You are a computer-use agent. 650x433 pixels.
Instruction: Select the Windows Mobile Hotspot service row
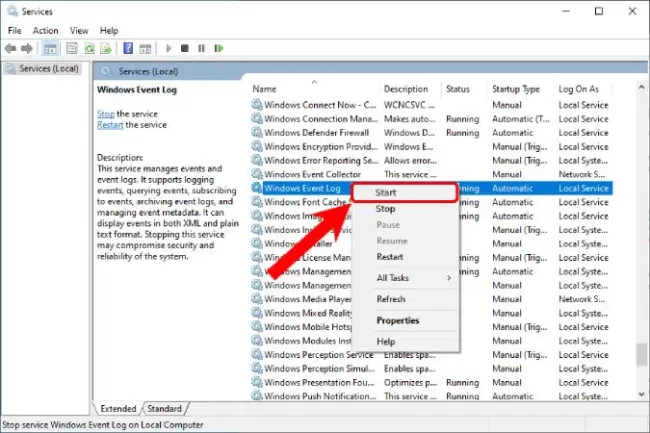tap(432, 327)
